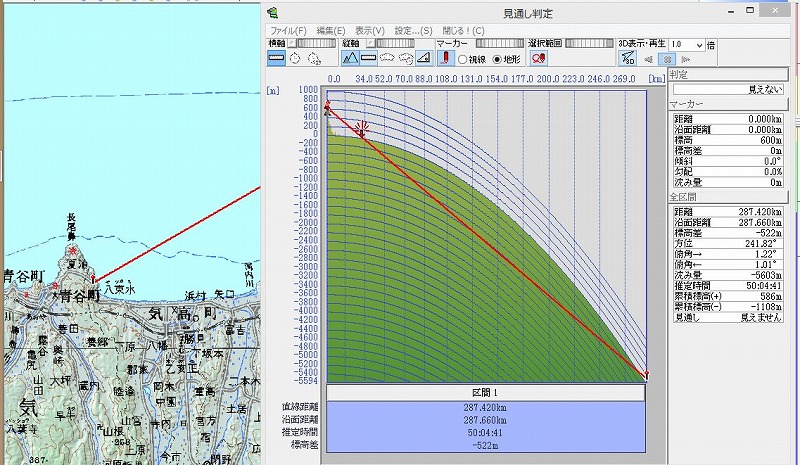This screenshot has height=465, width=800.
Task: Click the 見えない judgment field
Action: [728, 89]
